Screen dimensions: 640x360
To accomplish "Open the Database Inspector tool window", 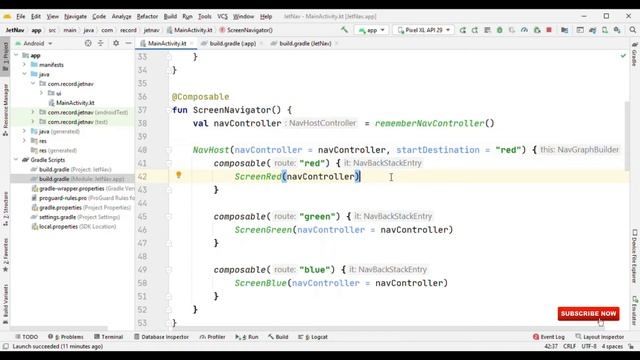I will pyautogui.click(x=162, y=337).
